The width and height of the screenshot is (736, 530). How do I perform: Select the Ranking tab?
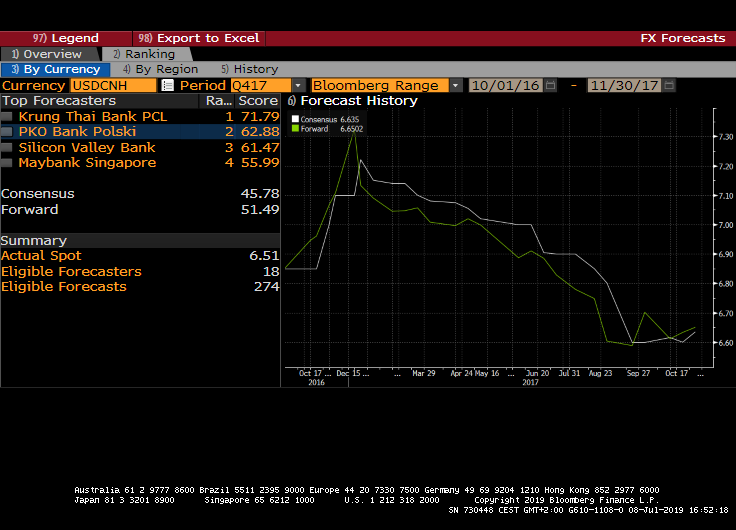(x=143, y=54)
